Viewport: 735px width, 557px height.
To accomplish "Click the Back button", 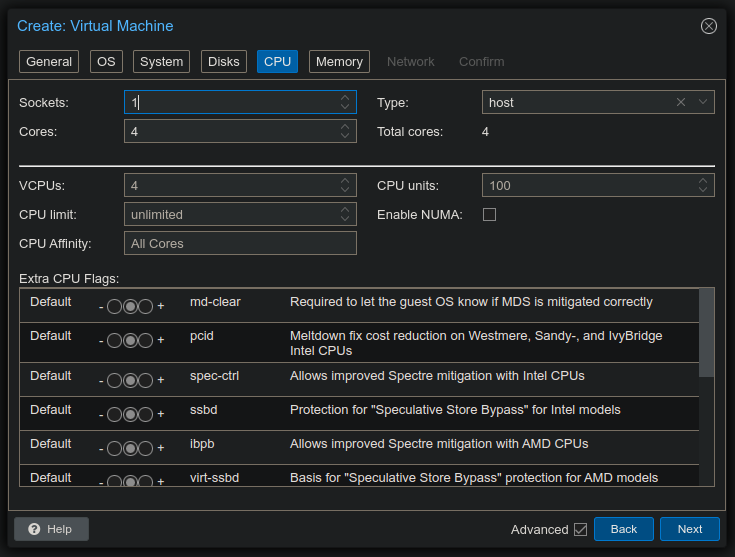I will click(623, 529).
